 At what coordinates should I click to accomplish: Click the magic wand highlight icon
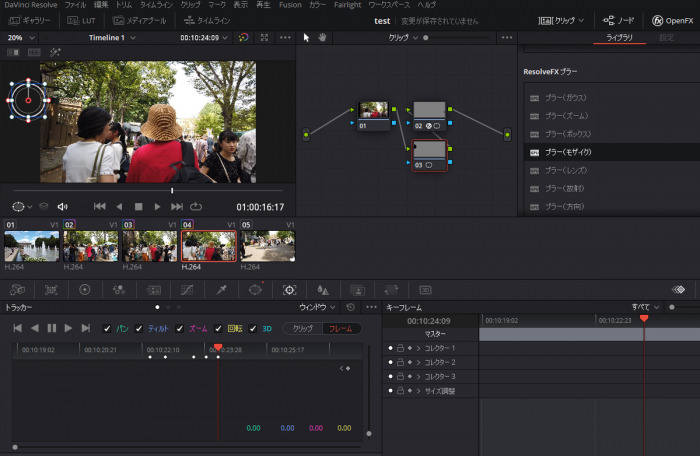click(x=55, y=53)
